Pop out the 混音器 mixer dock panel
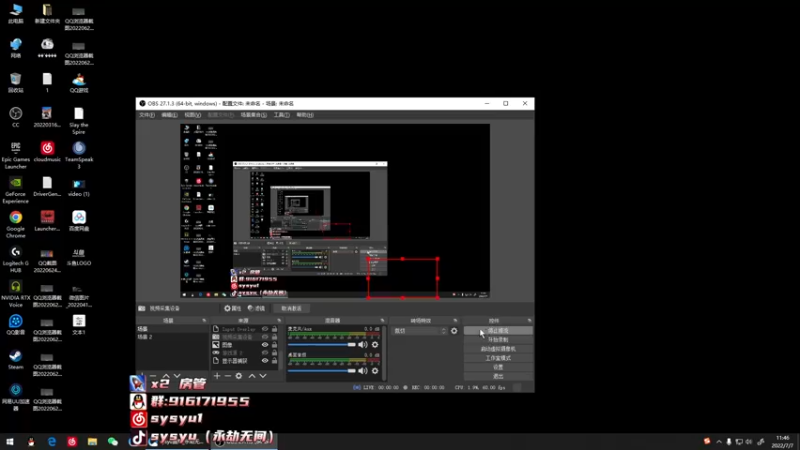 [382, 320]
